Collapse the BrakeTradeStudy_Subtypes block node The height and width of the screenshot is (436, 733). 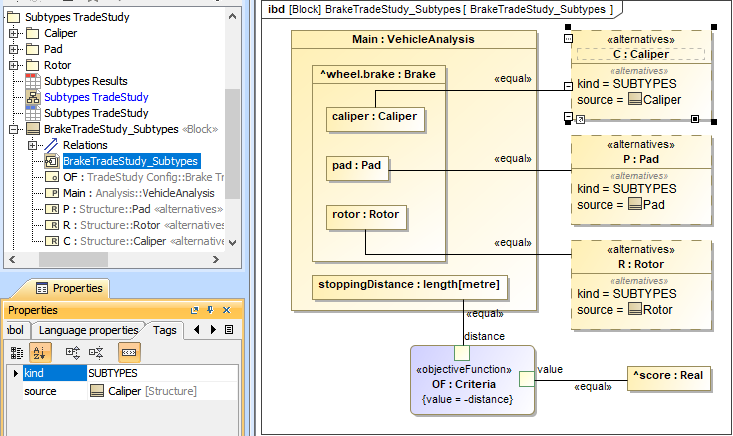pos(14,129)
